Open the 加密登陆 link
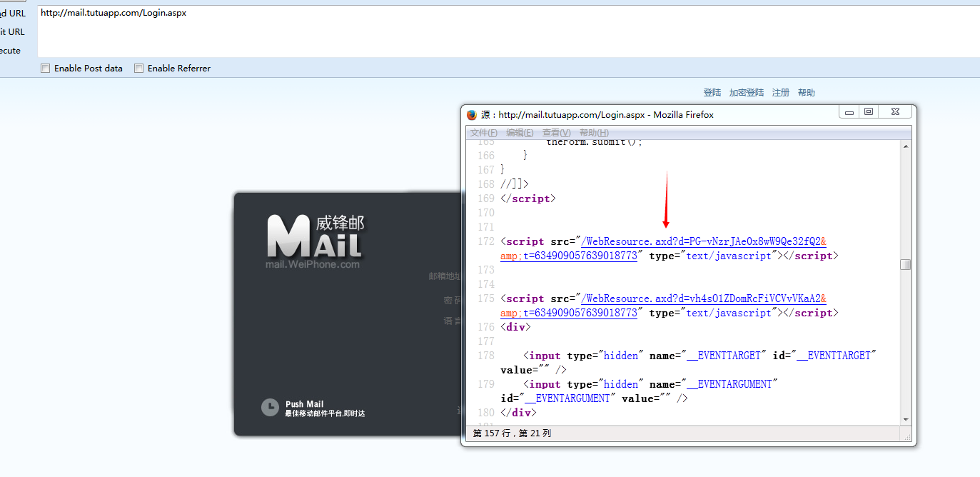This screenshot has width=980, height=477. pyautogui.click(x=747, y=93)
